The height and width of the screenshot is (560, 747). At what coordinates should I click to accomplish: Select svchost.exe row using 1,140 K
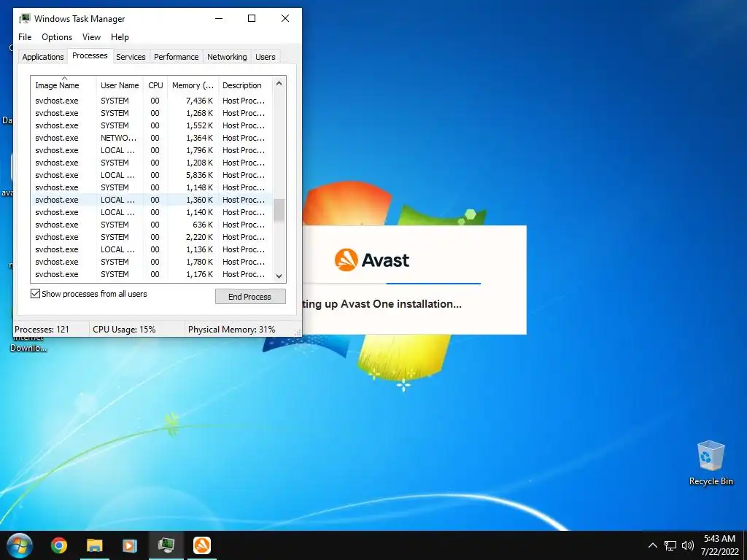pos(152,212)
